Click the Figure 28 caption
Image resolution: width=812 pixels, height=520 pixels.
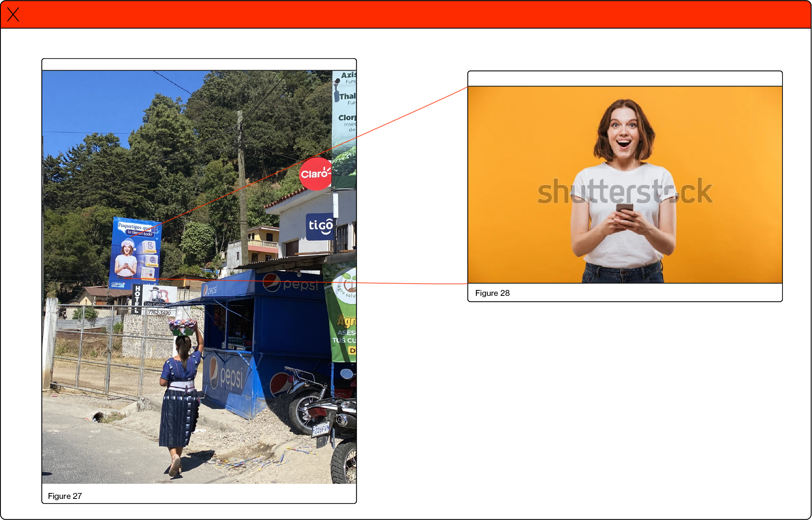(x=492, y=293)
